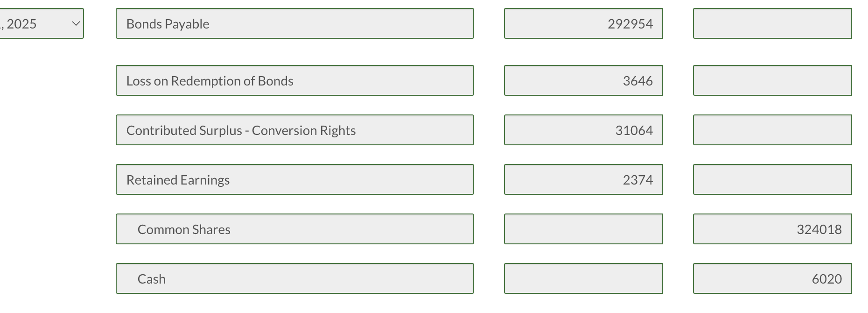Select the 2374 debit amount field
This screenshot has width=868, height=313.
tap(583, 179)
